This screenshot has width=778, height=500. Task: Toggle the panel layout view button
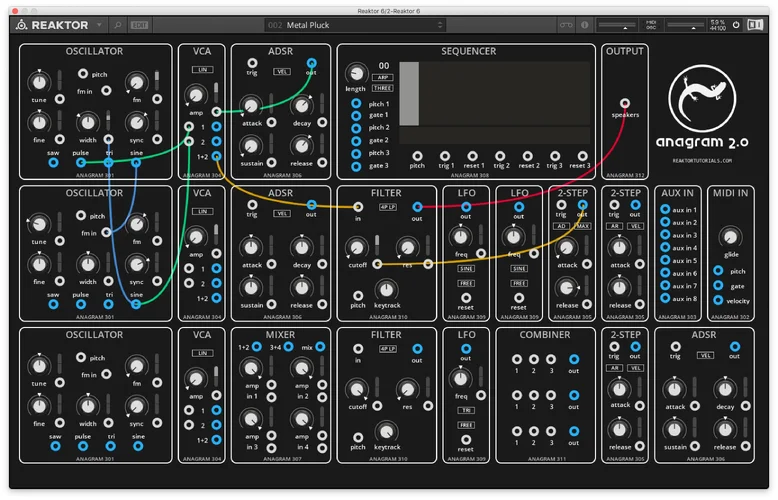pyautogui.click(x=755, y=25)
